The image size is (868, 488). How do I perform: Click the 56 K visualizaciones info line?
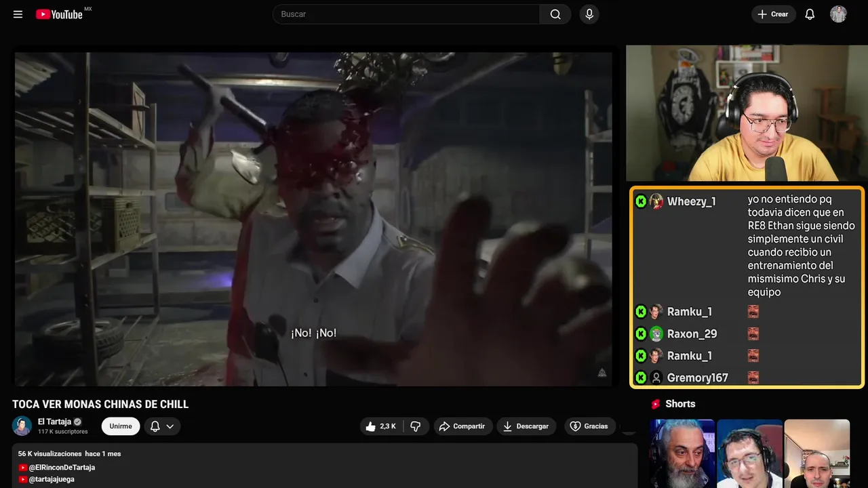pyautogui.click(x=69, y=453)
